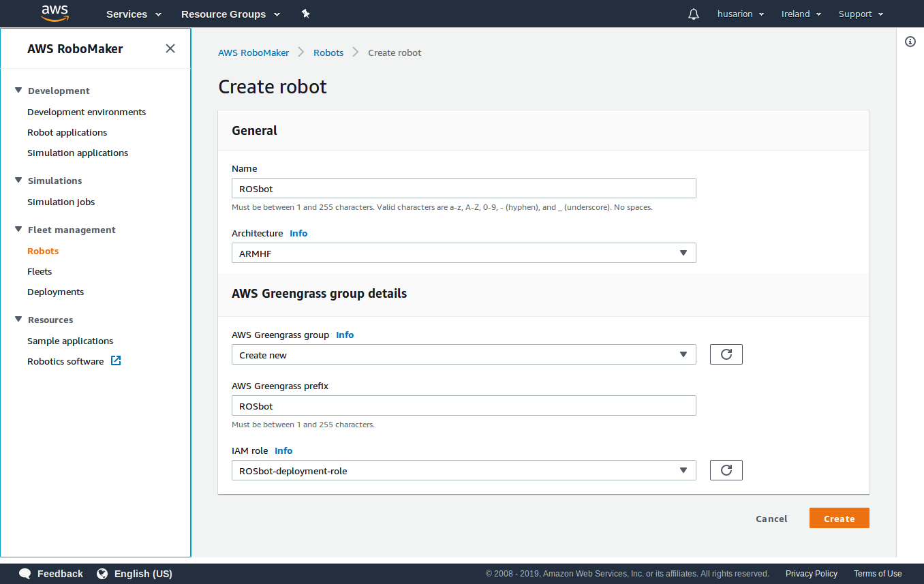Open the IAM role dropdown
924x584 pixels.
pyautogui.click(x=464, y=470)
